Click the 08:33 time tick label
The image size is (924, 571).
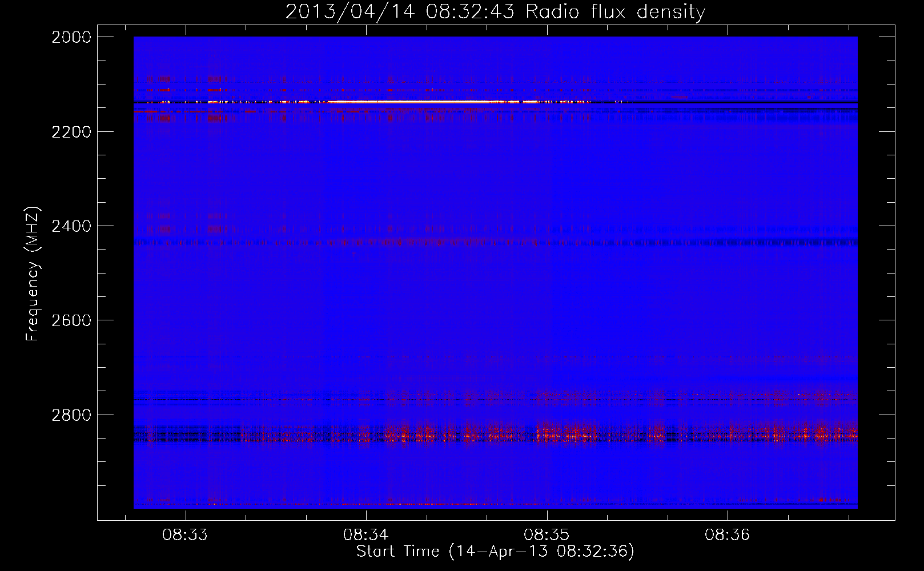[185, 535]
